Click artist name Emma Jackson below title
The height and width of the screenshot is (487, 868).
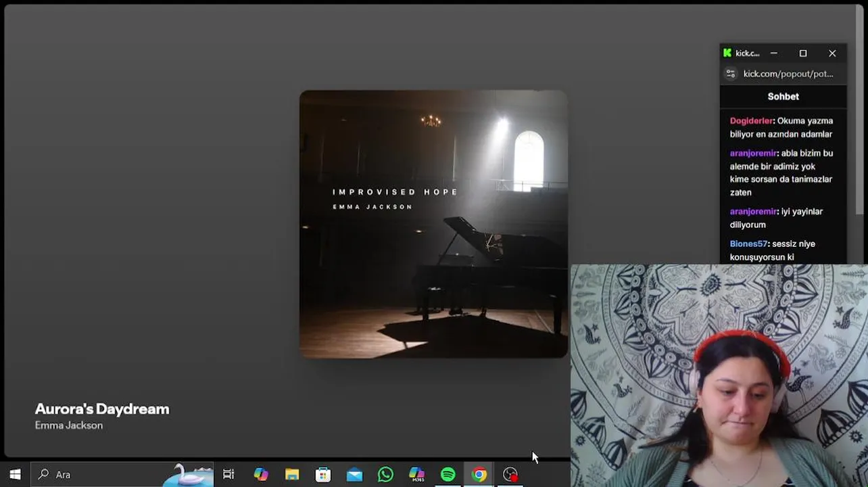pos(69,425)
